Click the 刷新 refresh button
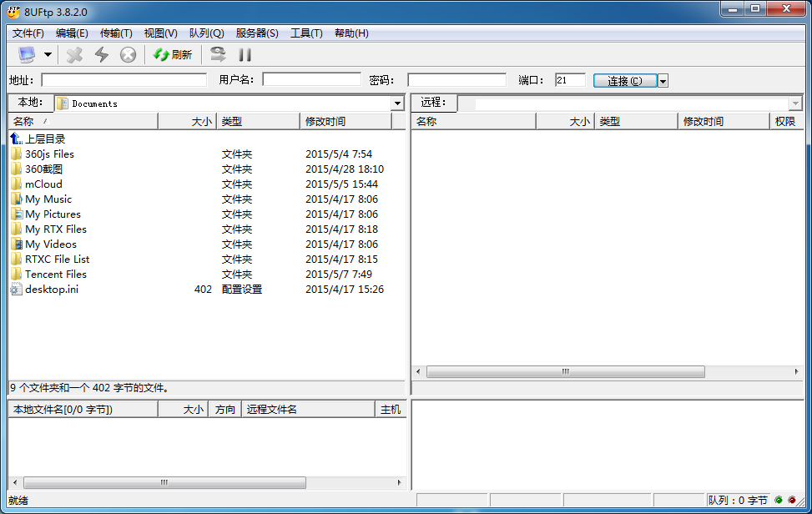This screenshot has height=514, width=812. 173,55
